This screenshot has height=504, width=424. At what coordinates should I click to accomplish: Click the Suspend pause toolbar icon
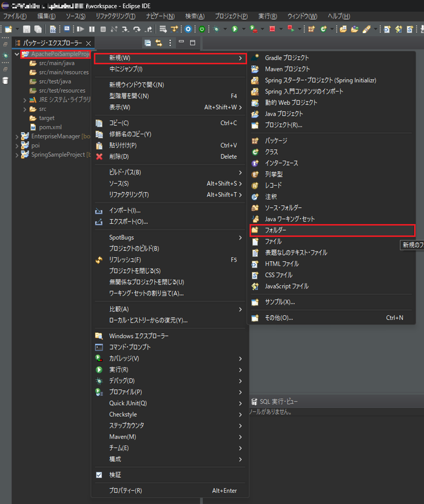pyautogui.click(x=92, y=29)
